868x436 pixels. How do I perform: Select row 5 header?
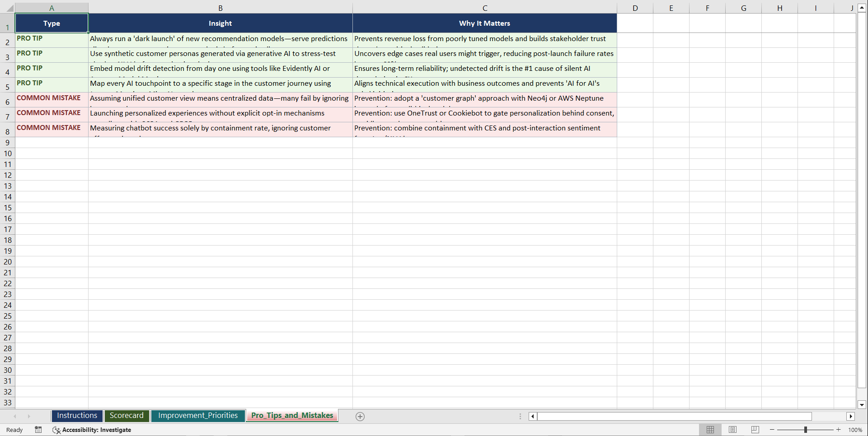tap(7, 85)
